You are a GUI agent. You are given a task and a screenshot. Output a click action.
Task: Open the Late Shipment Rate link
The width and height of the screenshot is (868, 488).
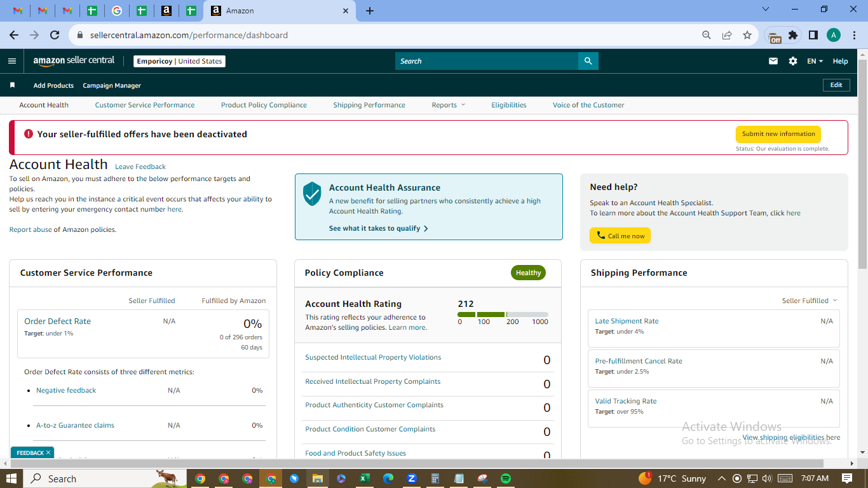(627, 321)
